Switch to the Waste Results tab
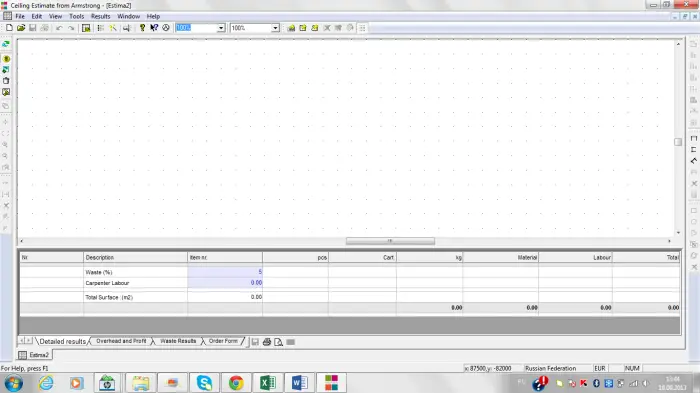The image size is (700, 393). click(x=178, y=341)
